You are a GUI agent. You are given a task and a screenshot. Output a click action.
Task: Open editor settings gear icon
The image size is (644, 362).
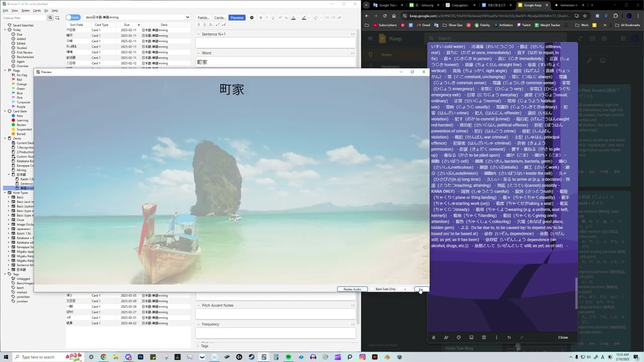click(252, 18)
